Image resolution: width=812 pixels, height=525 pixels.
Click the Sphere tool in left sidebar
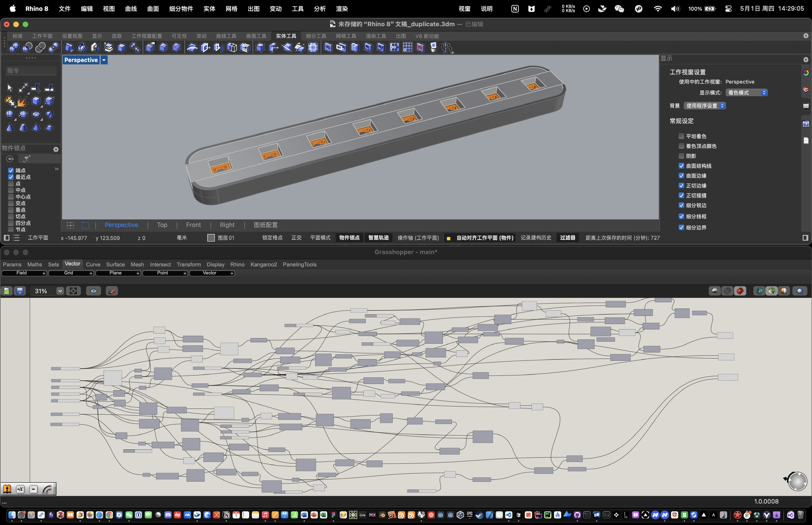click(10, 114)
